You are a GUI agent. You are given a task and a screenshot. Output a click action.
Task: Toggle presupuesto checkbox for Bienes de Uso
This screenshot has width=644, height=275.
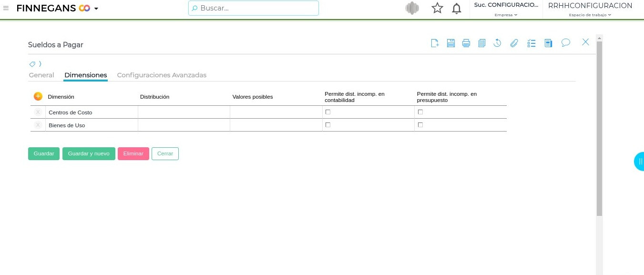point(420,124)
